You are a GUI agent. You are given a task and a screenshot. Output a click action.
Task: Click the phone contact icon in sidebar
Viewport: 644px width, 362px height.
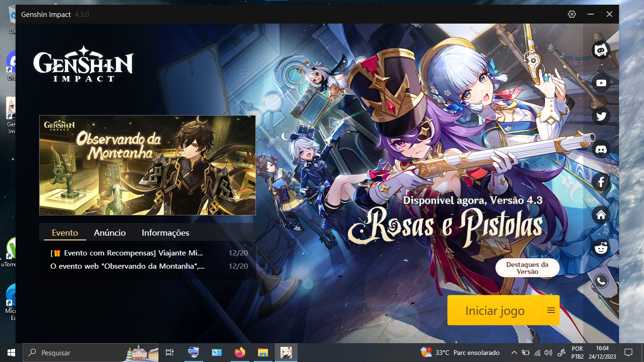tap(601, 281)
